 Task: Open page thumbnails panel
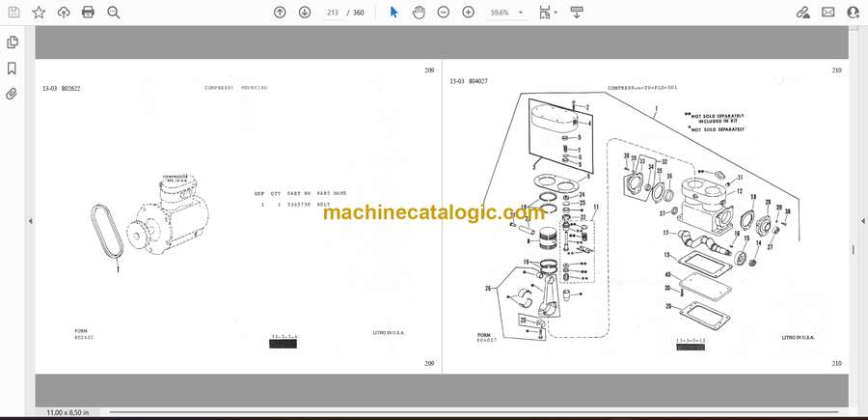tap(12, 42)
